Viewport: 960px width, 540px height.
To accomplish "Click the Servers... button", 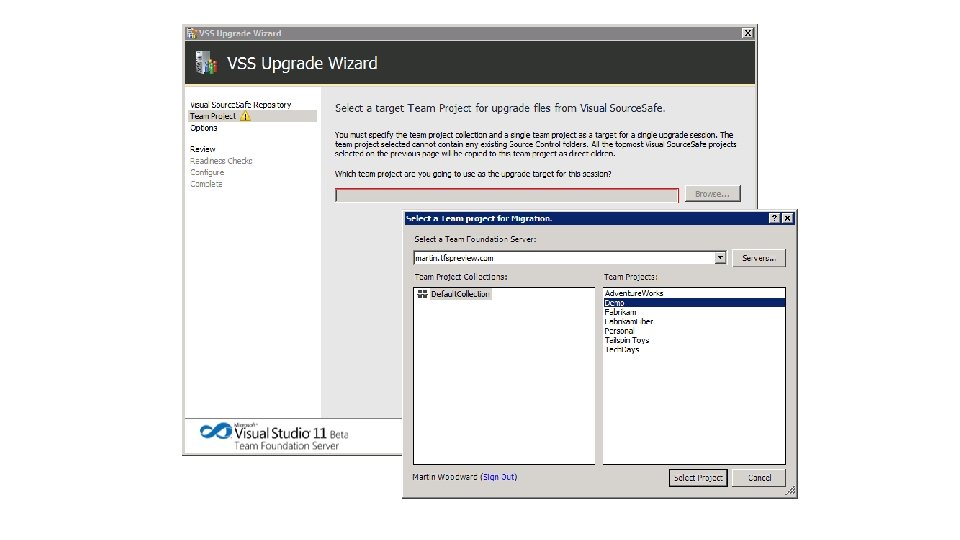I will pyautogui.click(x=759, y=258).
